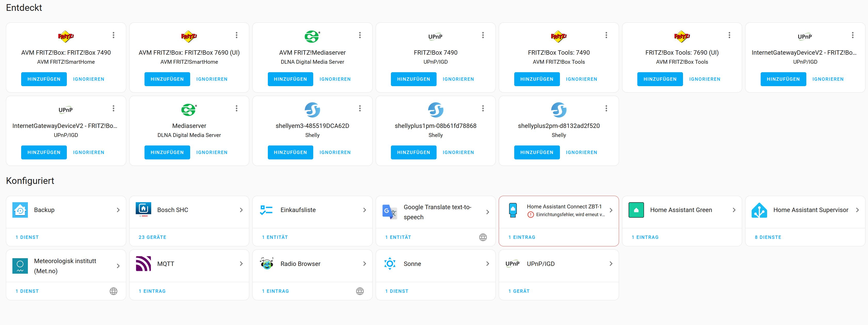This screenshot has height=325, width=868.
Task: Add the shellyplus1pm-08b61fd78868 device via Hinzufügen
Action: point(413,152)
